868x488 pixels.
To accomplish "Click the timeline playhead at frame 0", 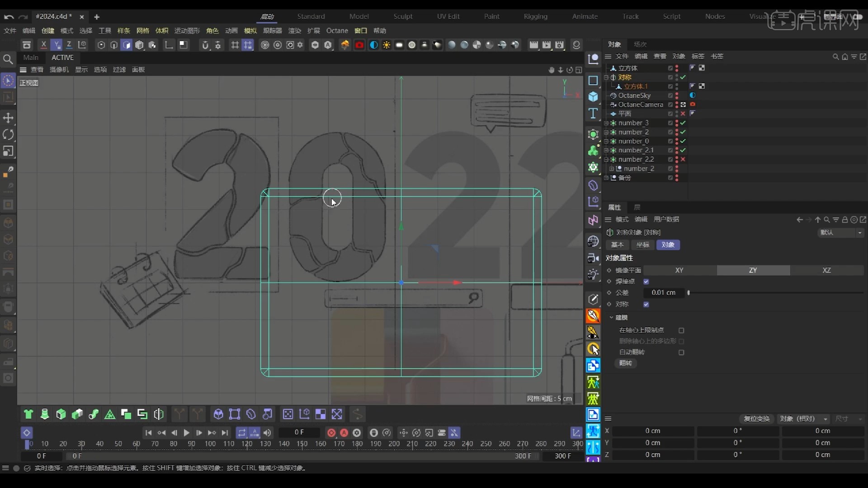I will (x=27, y=444).
